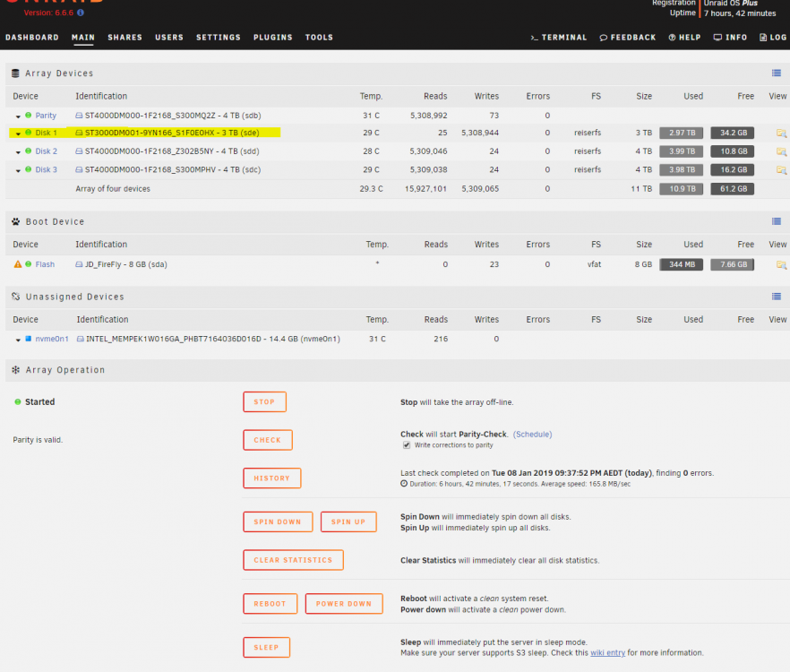Image resolution: width=790 pixels, height=672 pixels.
Task: Click the Power Down button
Action: 344,603
